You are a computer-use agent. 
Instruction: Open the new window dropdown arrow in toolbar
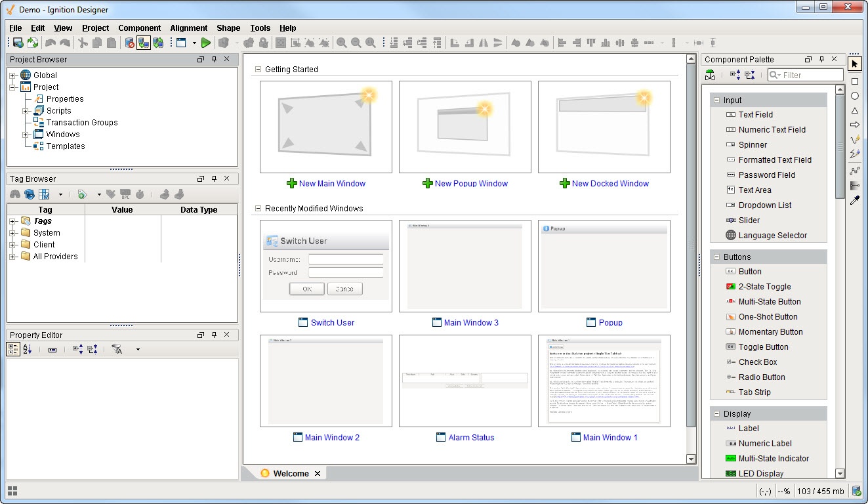194,42
